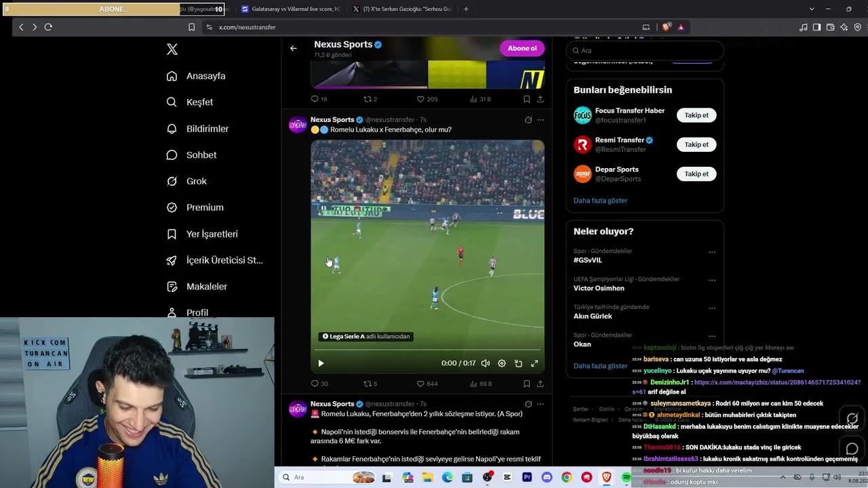Image resolution: width=868 pixels, height=488 pixels.
Task: Reply to the Lukaku video post (30)
Action: tap(319, 384)
